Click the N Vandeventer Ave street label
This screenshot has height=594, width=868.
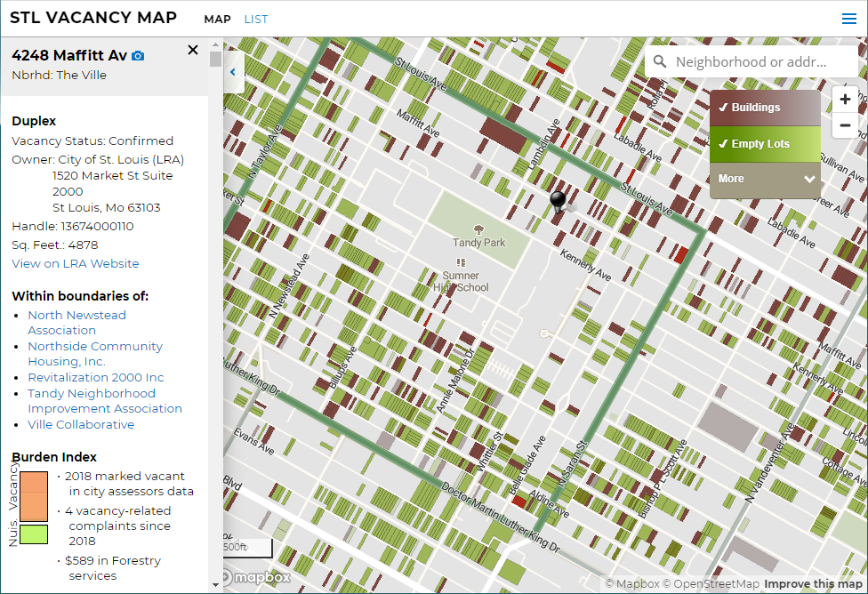coord(769,462)
